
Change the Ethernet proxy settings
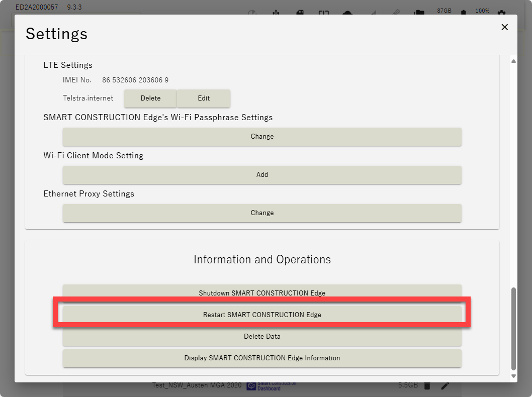262,213
